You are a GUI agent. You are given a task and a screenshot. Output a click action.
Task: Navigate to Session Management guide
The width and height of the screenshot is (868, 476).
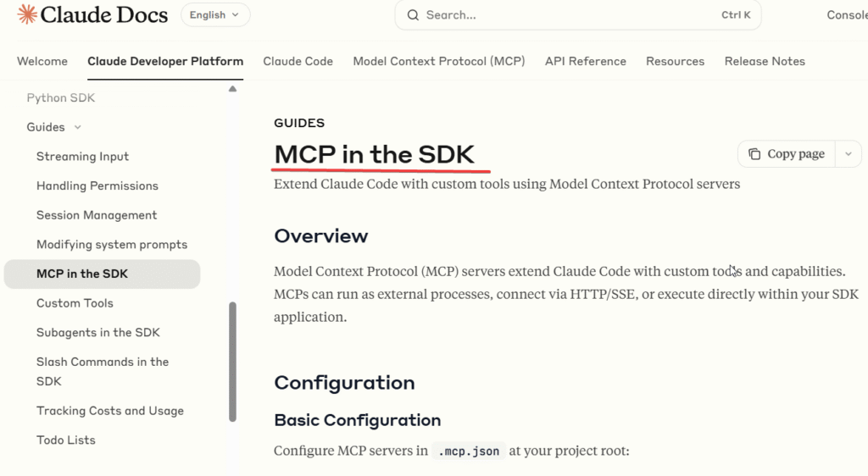point(97,215)
